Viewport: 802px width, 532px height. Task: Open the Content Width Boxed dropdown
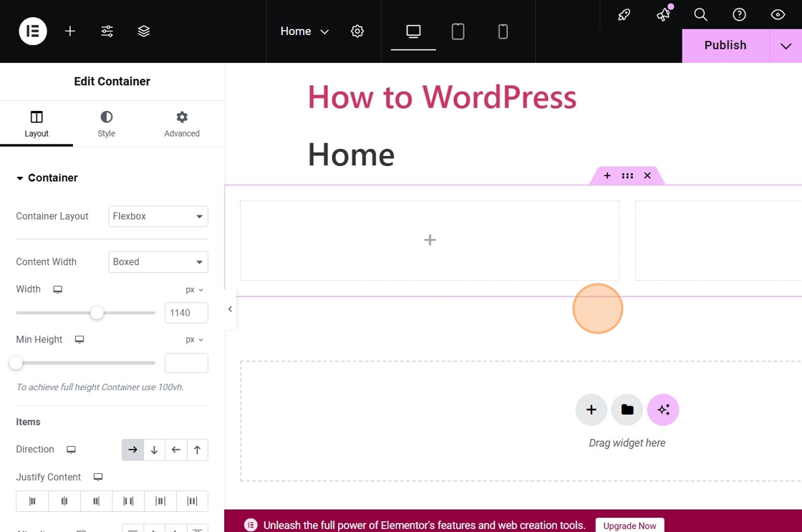[158, 262]
